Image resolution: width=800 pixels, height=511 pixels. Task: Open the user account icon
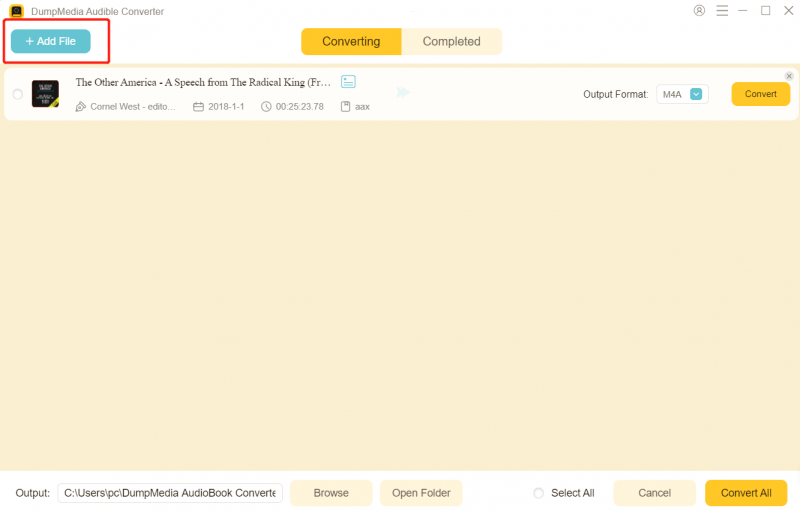699,10
